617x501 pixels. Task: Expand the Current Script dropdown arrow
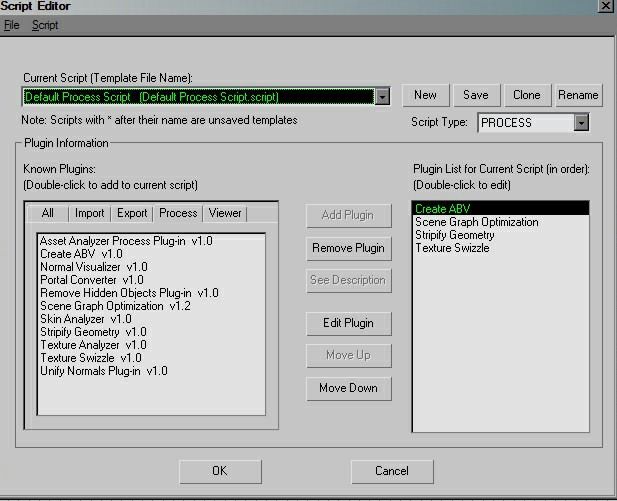382,96
